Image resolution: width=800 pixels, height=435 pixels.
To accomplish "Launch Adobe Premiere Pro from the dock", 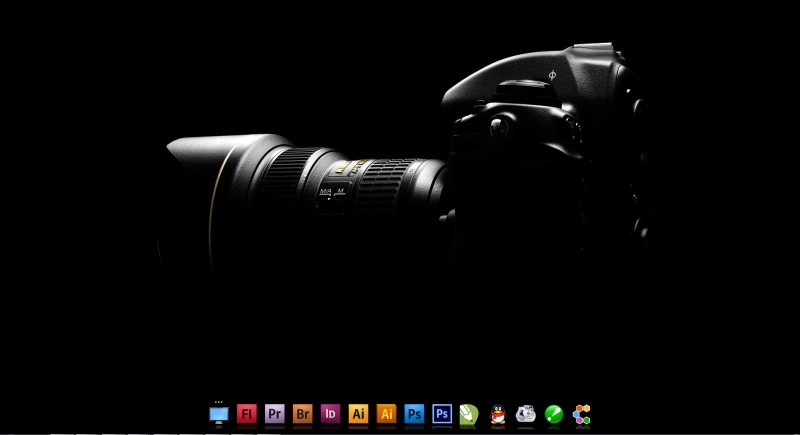I will click(274, 414).
